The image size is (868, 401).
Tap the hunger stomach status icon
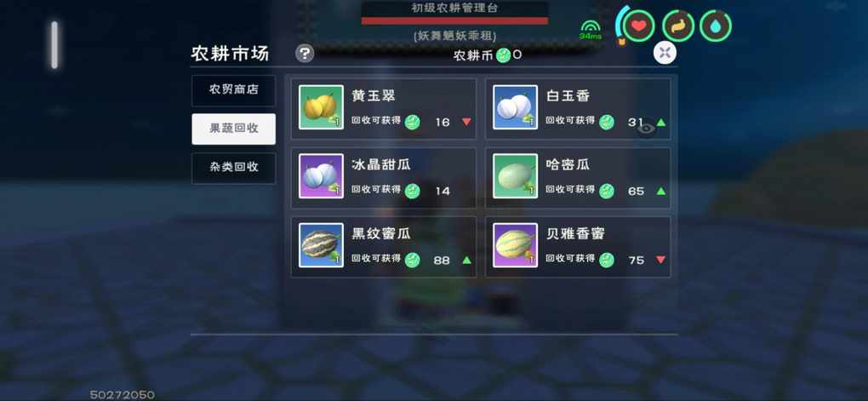point(679,26)
